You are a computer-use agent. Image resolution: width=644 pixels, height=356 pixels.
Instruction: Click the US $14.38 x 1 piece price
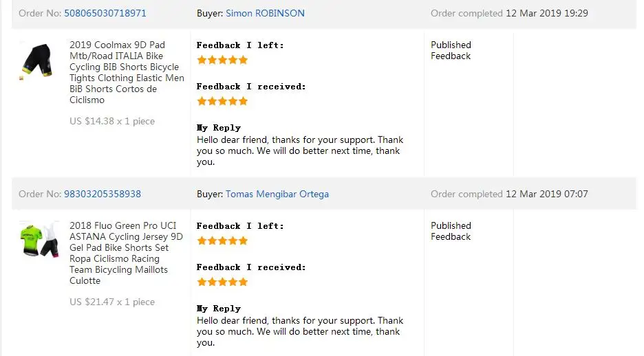(112, 122)
